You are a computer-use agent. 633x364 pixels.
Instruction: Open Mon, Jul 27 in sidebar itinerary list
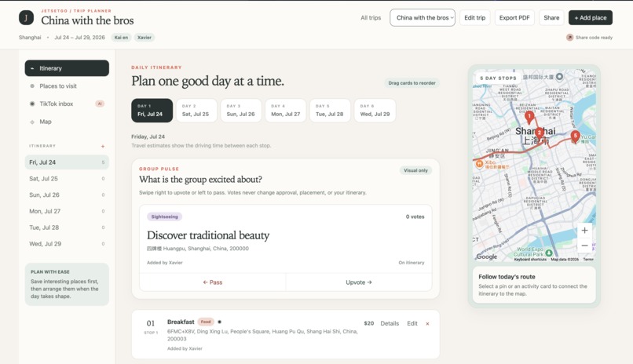coord(67,211)
